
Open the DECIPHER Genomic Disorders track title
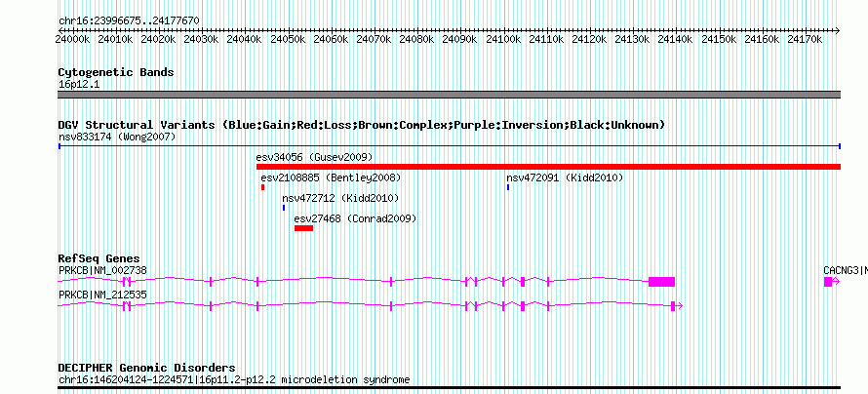click(146, 368)
